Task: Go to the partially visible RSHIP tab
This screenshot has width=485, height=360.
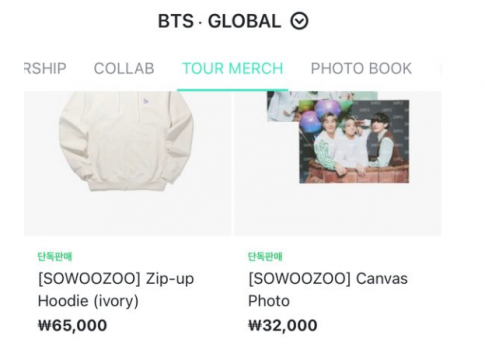Action: click(45, 69)
